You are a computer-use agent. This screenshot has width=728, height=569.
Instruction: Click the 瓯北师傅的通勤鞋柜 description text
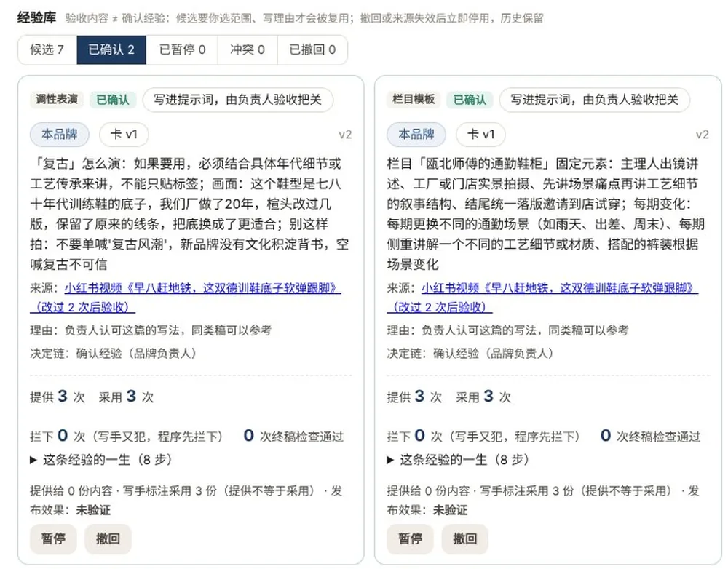pos(546,214)
